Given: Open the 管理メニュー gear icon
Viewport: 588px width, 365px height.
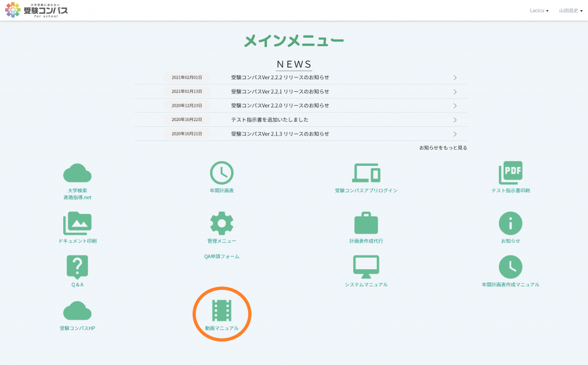Looking at the screenshot, I should tap(222, 223).
